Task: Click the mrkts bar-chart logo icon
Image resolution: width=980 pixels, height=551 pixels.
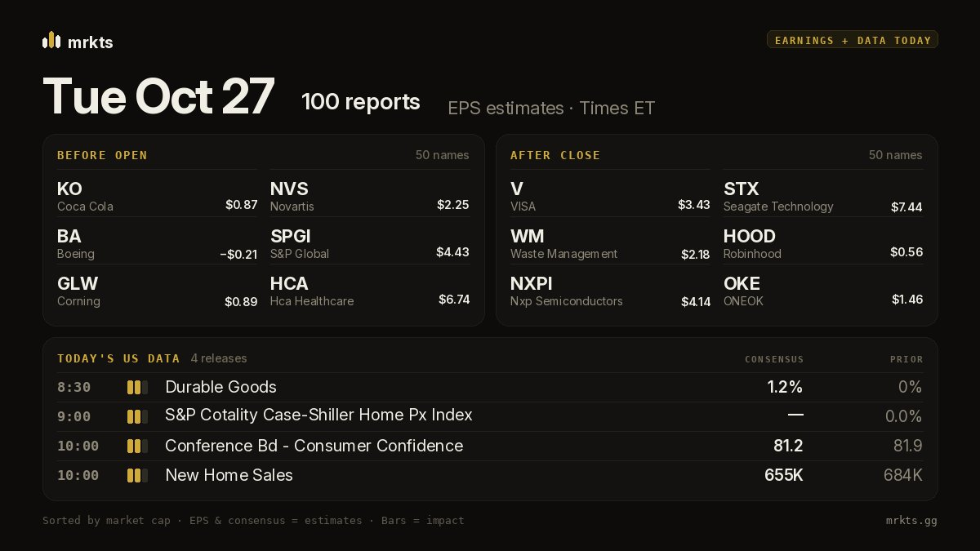Action: pos(51,40)
